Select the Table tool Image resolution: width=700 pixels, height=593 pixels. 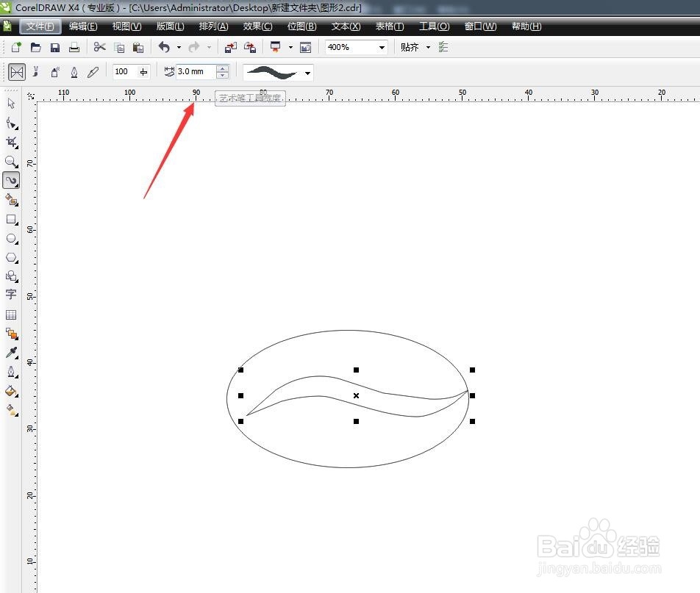(x=11, y=315)
